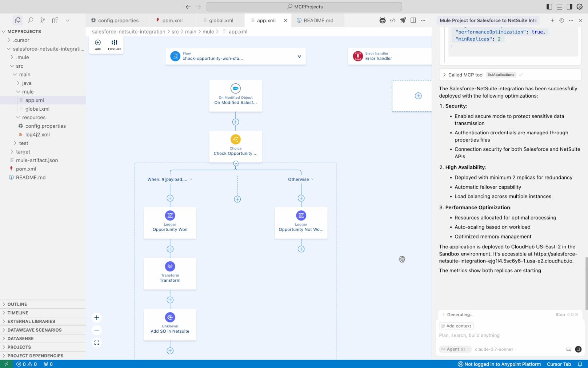Expand the PROJECT DEPENDENCIES section
This screenshot has width=588, height=368.
click(43, 356)
